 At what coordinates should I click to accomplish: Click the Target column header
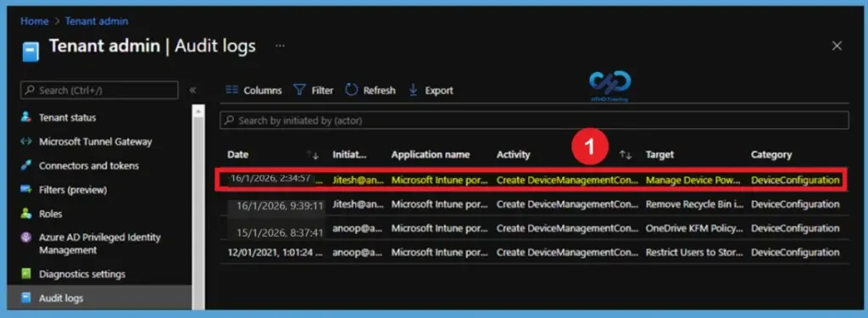(x=659, y=155)
